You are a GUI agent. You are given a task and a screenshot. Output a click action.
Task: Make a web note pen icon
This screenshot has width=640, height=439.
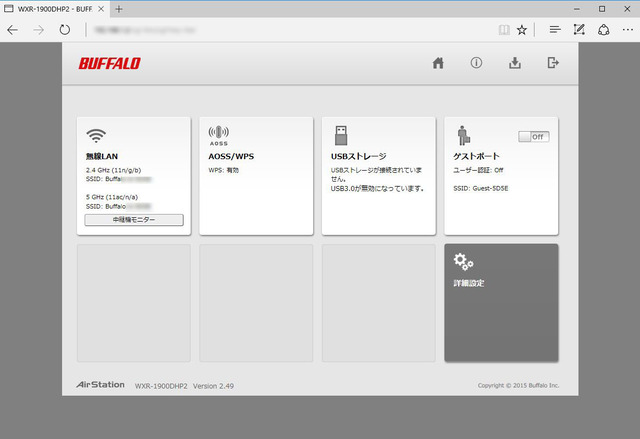pyautogui.click(x=579, y=29)
